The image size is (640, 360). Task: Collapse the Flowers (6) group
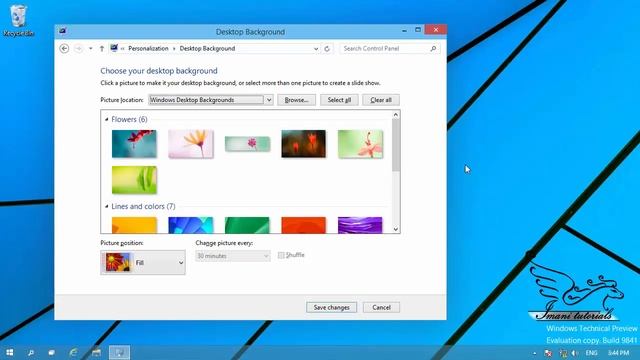(107, 119)
